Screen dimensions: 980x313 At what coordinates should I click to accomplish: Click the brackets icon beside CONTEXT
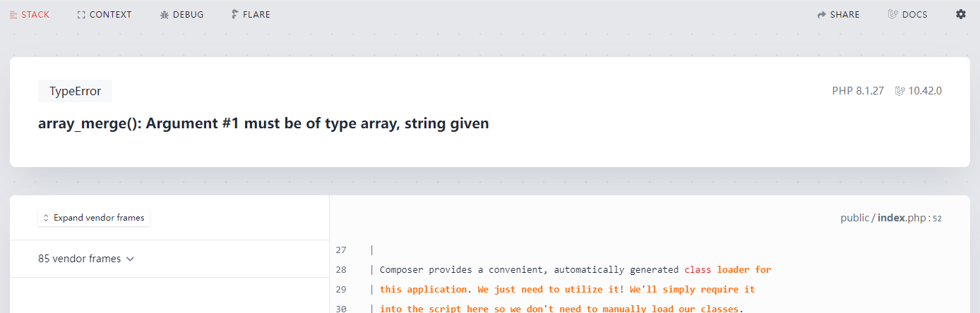point(81,15)
